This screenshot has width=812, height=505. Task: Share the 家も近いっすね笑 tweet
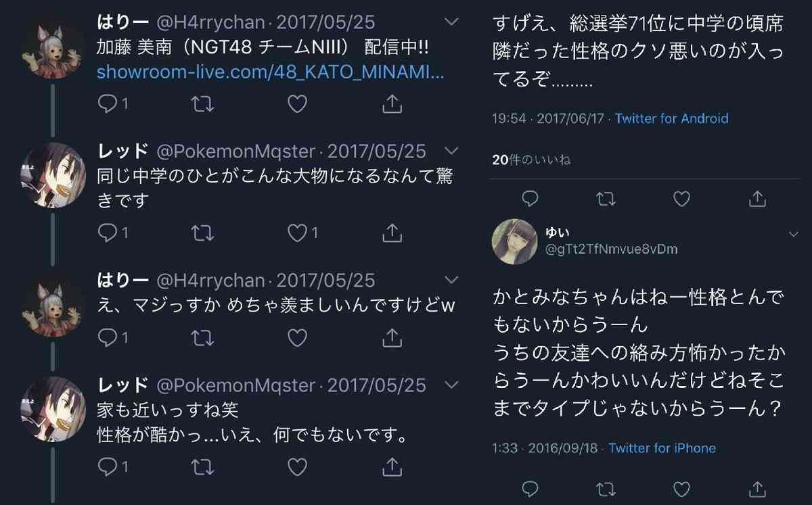(x=392, y=466)
